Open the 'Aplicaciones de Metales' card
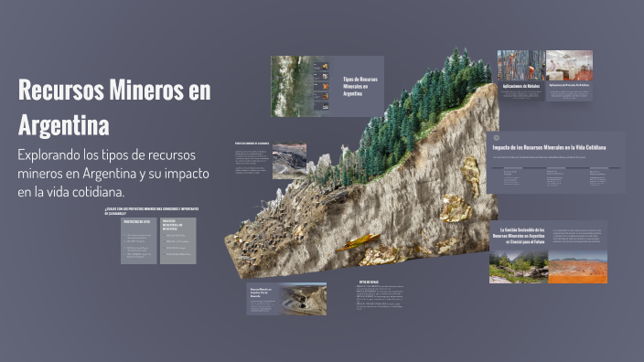The width and height of the screenshot is (644, 362). 521,91
